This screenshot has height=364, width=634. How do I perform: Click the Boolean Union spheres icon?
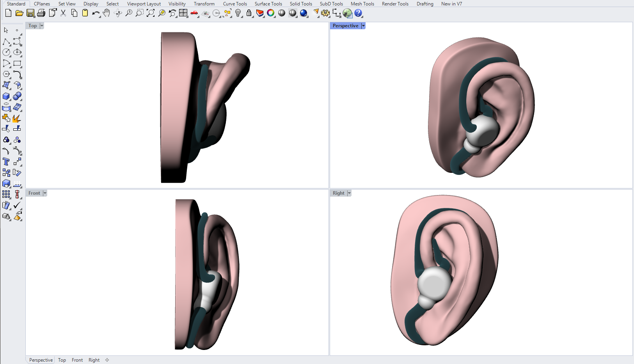pos(17,96)
